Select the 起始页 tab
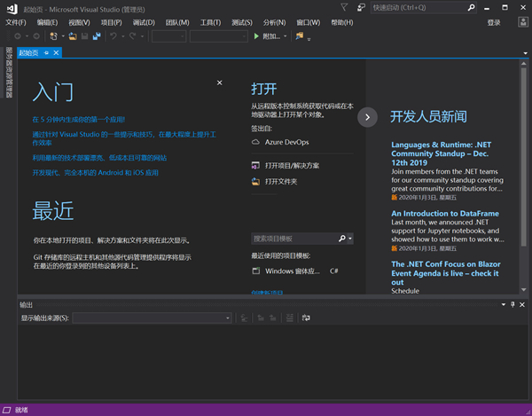The image size is (532, 416). pos(29,52)
